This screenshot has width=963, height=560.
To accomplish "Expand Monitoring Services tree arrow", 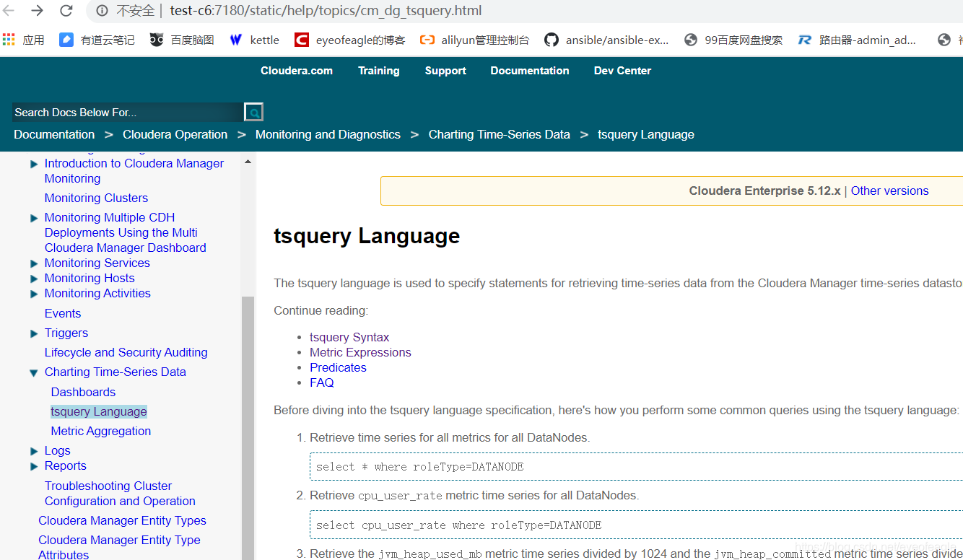I will point(34,263).
